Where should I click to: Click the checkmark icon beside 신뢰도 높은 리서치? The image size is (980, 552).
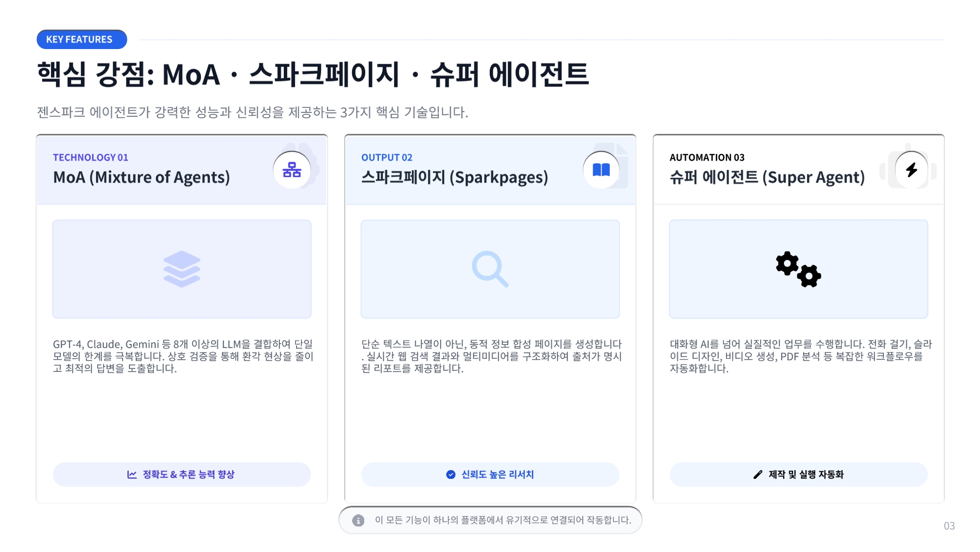point(451,474)
